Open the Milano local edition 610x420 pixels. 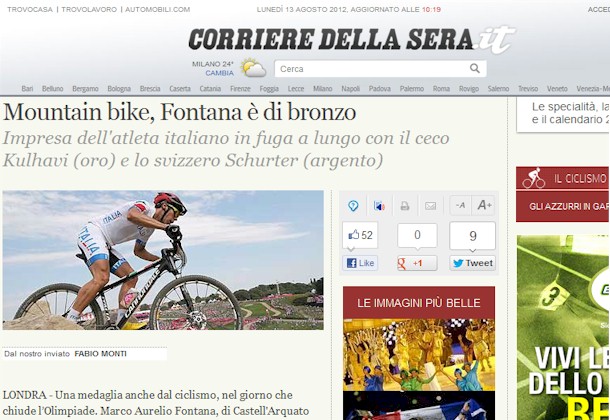[x=323, y=89]
